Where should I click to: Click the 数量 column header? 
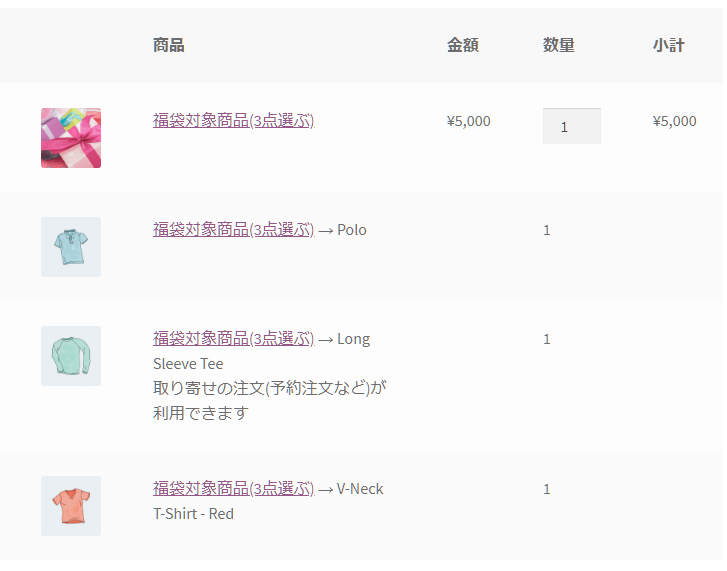(x=559, y=45)
